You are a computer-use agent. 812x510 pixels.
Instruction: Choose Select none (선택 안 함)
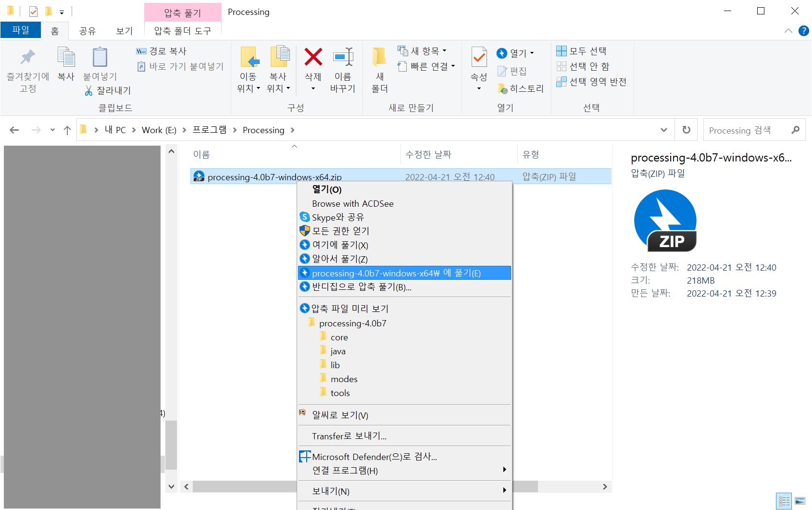[583, 66]
